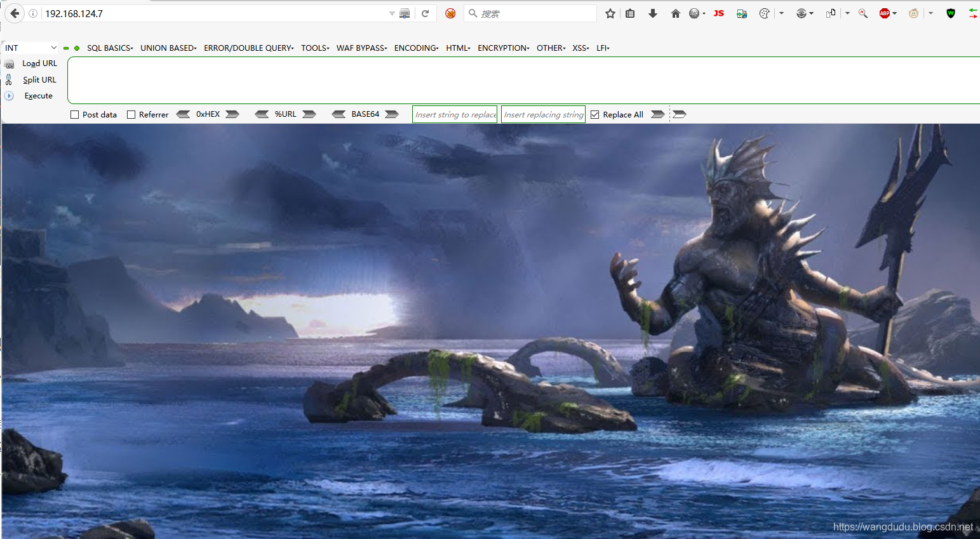Image resolution: width=980 pixels, height=539 pixels.
Task: Show site information icon in address bar
Action: 33,13
